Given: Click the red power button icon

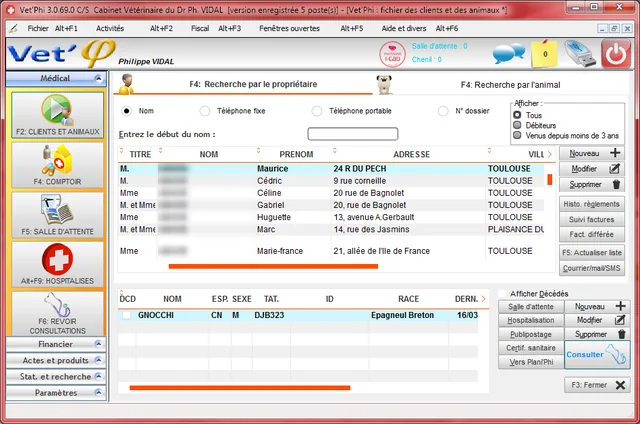Looking at the screenshot, I should click(616, 53).
